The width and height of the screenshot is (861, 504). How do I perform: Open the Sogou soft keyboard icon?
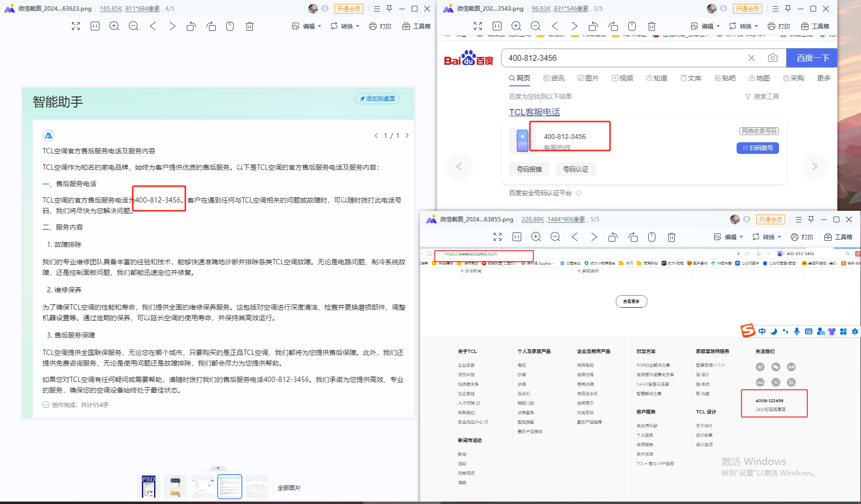[x=808, y=331]
